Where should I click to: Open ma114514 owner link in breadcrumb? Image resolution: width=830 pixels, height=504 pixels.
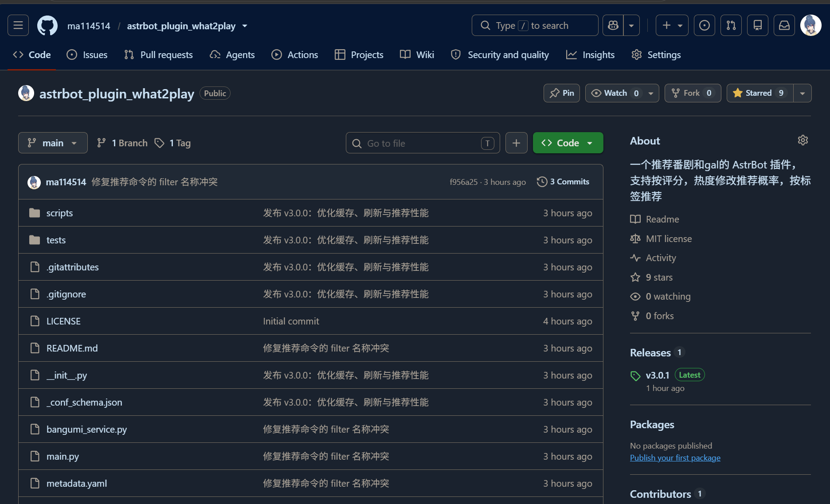coord(89,26)
